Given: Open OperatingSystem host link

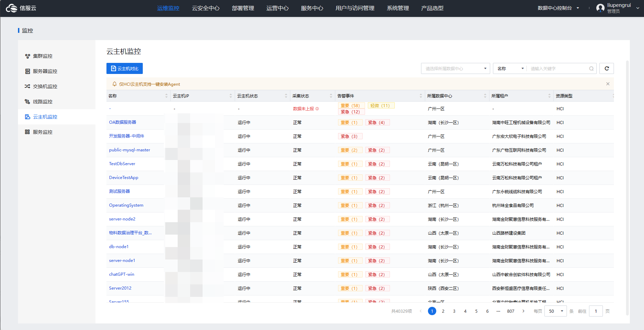Looking at the screenshot, I should [126, 205].
